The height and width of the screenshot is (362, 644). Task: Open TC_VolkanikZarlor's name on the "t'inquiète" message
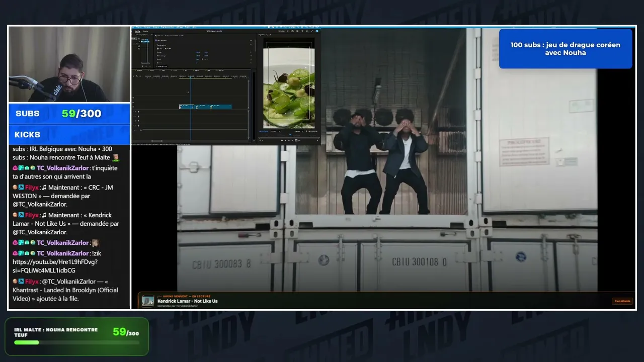[x=63, y=168]
